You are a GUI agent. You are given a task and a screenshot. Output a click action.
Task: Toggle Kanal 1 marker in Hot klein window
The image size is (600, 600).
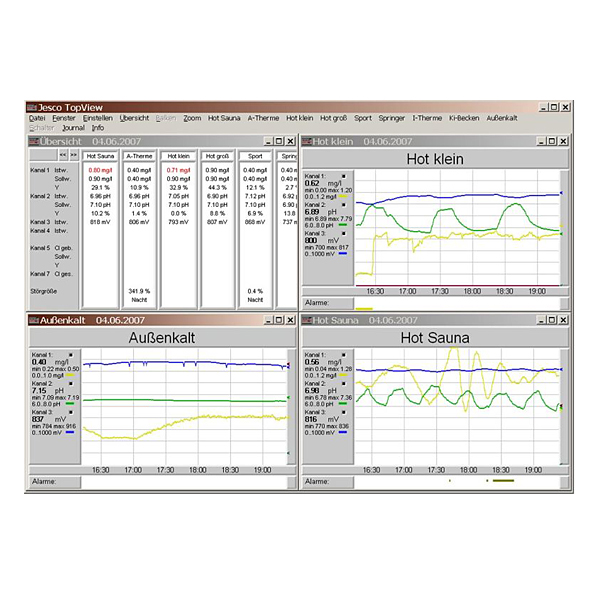coord(344,176)
